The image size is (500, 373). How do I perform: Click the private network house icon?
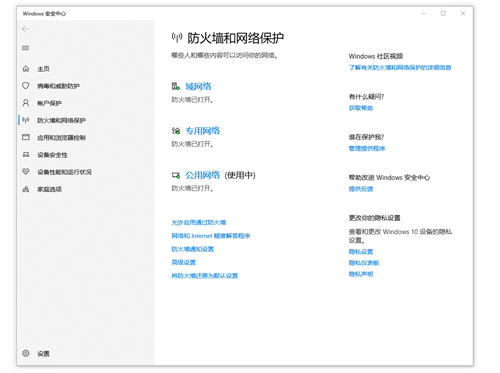[x=176, y=131]
